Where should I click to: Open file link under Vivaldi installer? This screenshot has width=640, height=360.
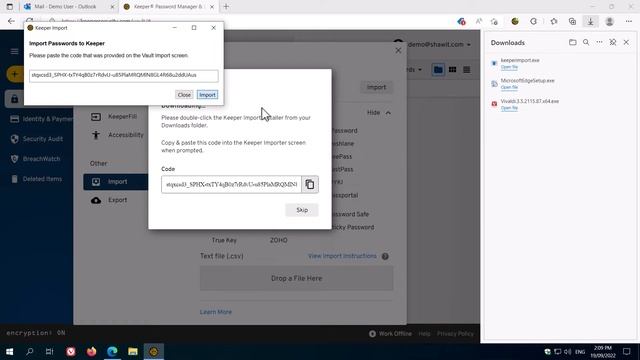pyautogui.click(x=509, y=108)
